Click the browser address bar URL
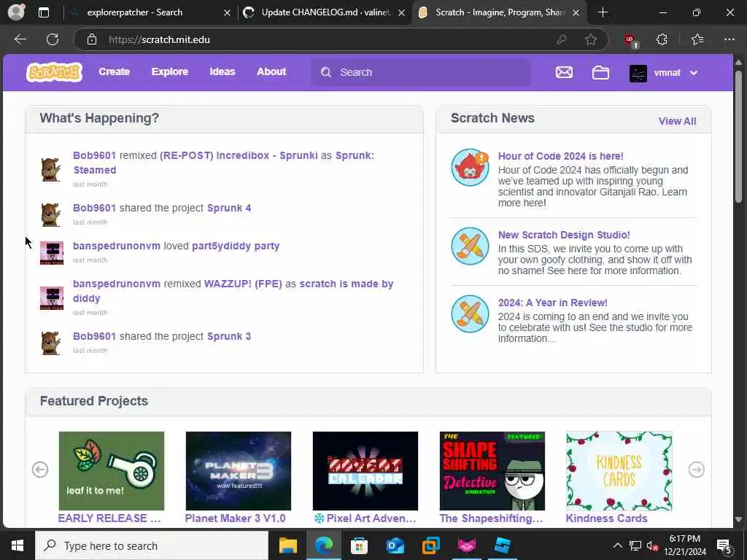 159,39
